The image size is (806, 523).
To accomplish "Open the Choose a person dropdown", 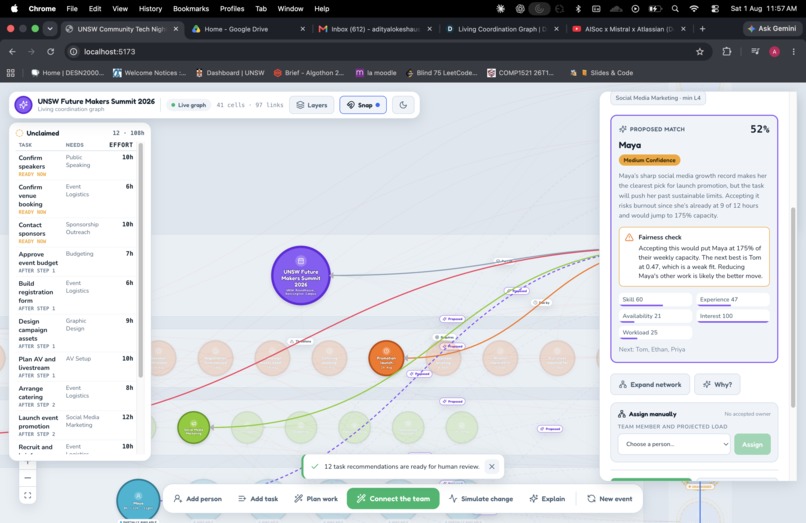I will pos(674,444).
